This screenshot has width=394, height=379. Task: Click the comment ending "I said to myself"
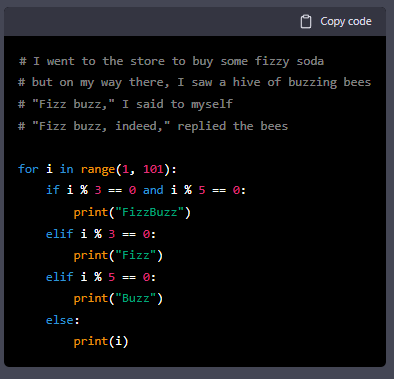pos(125,104)
